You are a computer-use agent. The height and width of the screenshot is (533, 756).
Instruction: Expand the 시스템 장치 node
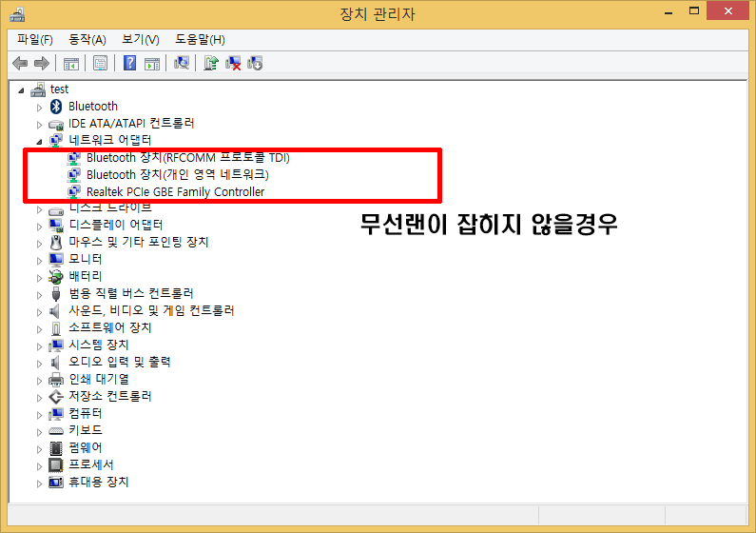[x=40, y=346]
